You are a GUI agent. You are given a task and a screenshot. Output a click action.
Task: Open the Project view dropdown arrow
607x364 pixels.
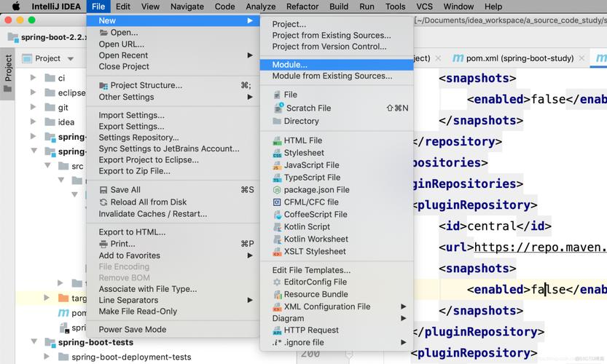click(71, 59)
